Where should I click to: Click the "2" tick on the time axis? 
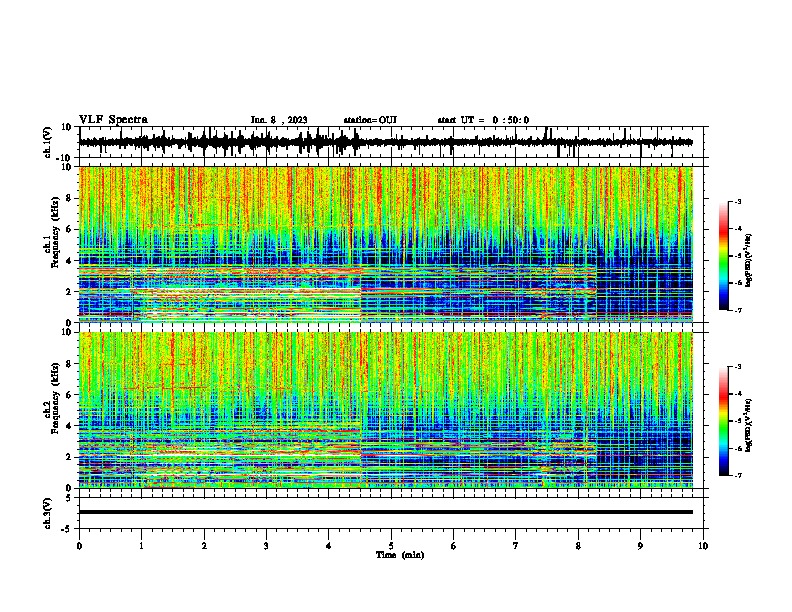tap(204, 546)
